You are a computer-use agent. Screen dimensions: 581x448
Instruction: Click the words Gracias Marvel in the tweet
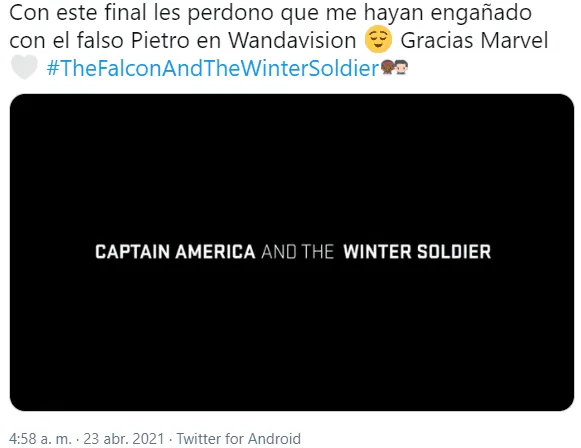point(474,40)
